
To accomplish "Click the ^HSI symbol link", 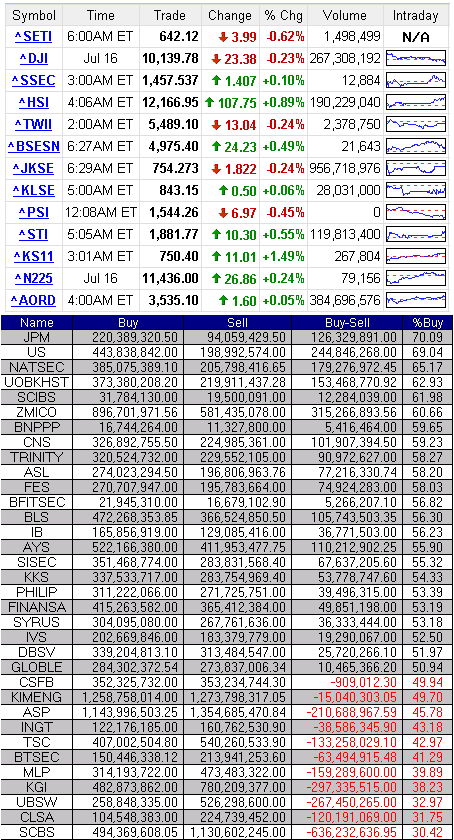I will (x=33, y=102).
